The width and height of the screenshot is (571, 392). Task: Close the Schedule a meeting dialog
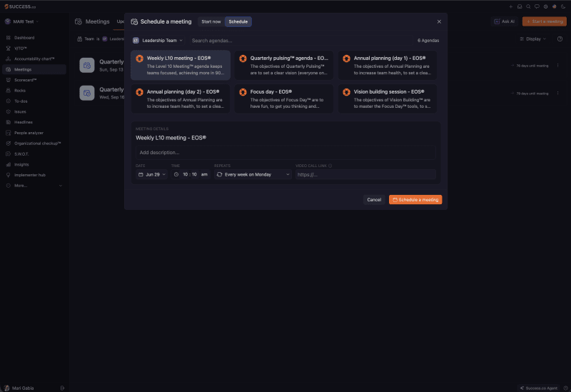[439, 21]
